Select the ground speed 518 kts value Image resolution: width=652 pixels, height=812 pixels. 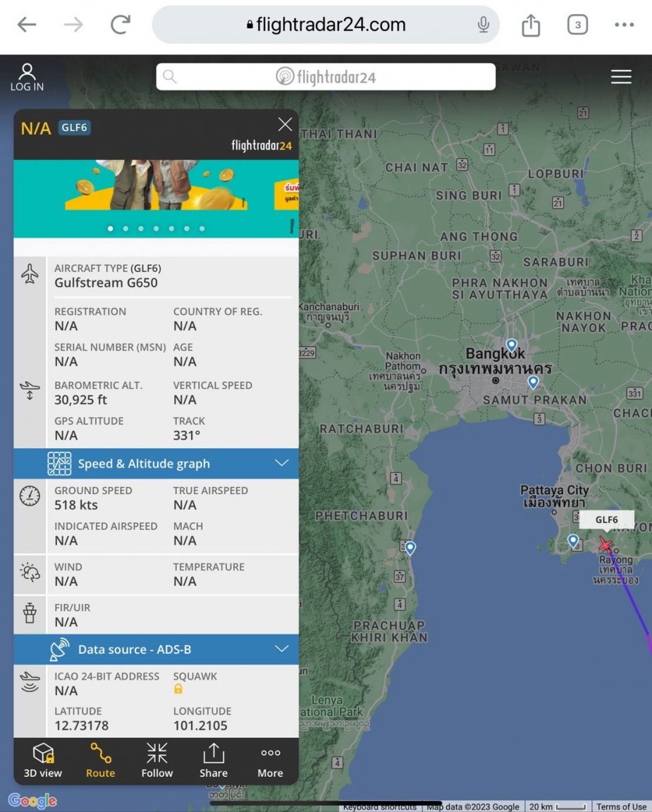click(x=76, y=505)
